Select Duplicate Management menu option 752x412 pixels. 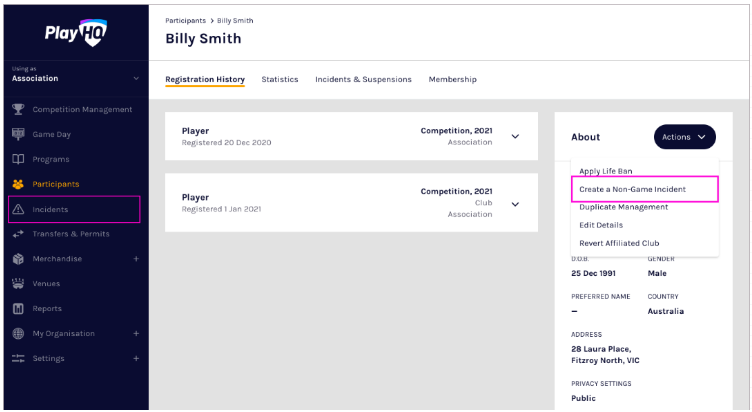(623, 207)
